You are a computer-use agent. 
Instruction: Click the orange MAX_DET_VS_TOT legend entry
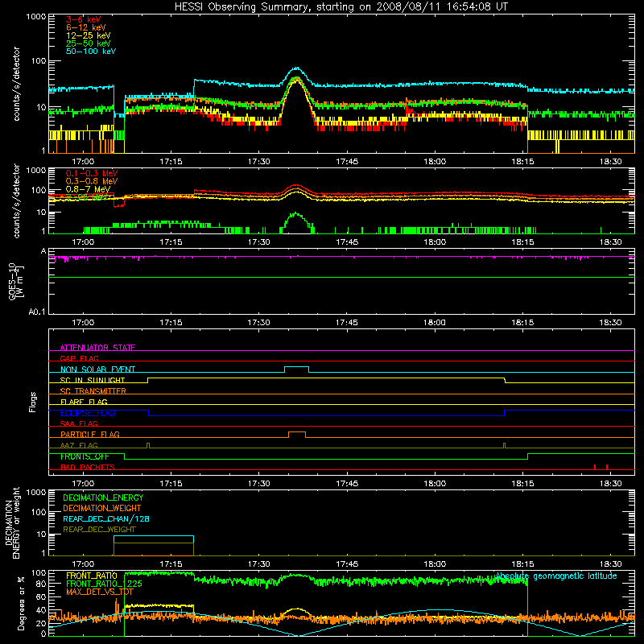point(100,592)
